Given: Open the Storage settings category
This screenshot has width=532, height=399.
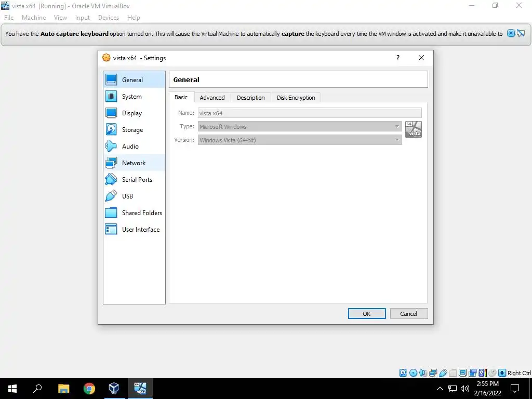Looking at the screenshot, I should (134, 129).
